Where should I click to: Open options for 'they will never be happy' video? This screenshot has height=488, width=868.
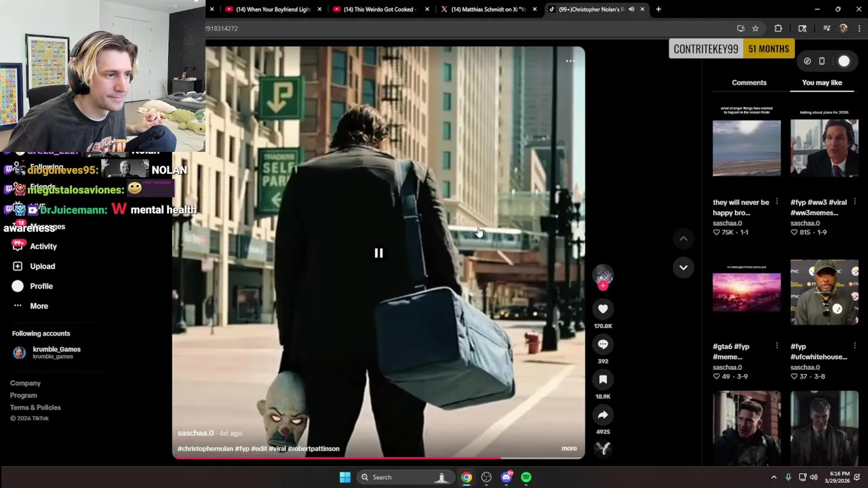pos(776,202)
